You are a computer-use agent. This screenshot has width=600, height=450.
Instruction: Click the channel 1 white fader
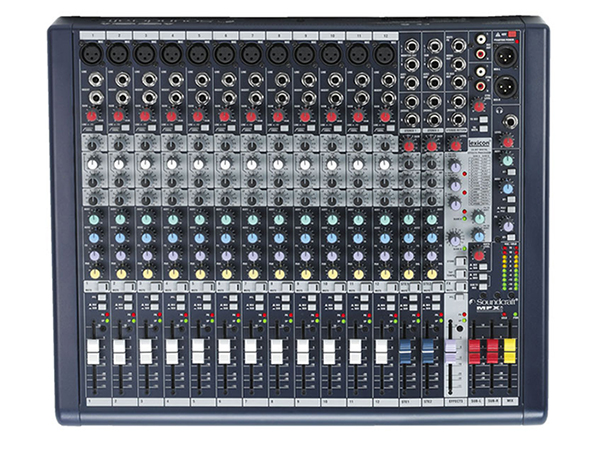(93, 352)
